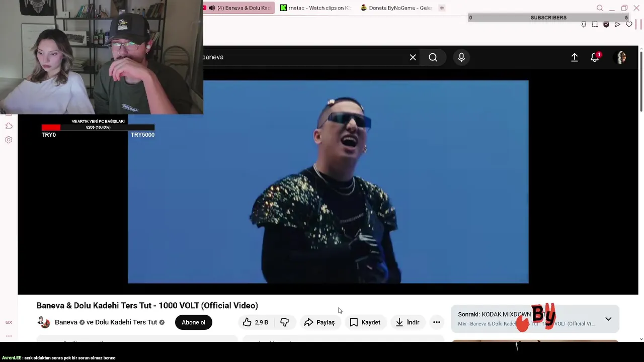Open sidebar settings gear icon
Image resolution: width=644 pixels, height=362 pixels.
9,140
